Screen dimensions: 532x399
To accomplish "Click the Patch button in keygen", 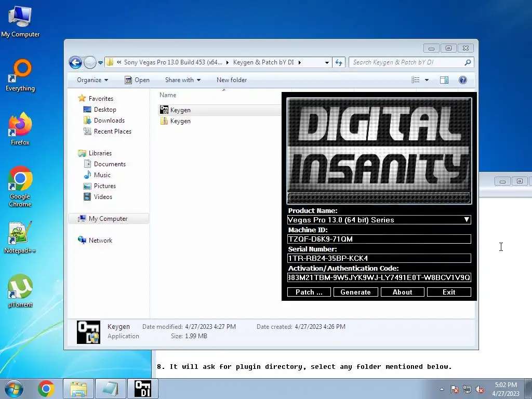I will (x=309, y=292).
